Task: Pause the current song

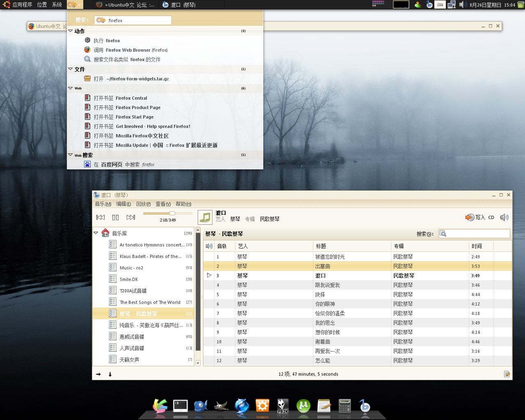Action: 116,217
